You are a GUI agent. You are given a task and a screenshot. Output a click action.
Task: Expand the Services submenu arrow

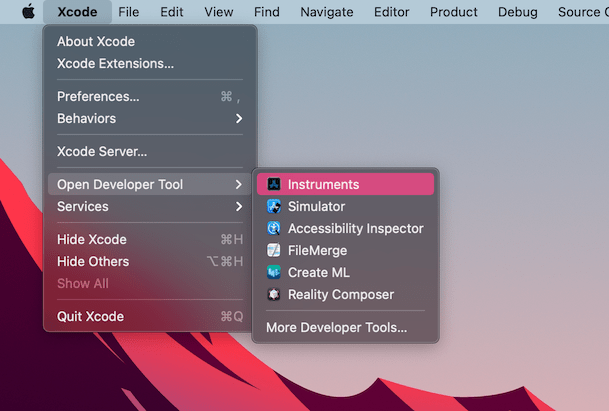(238, 207)
